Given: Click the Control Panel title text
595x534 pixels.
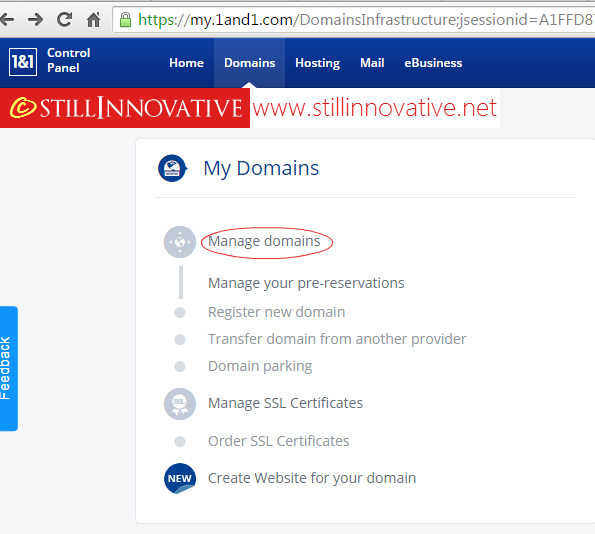Looking at the screenshot, I should pyautogui.click(x=69, y=60).
